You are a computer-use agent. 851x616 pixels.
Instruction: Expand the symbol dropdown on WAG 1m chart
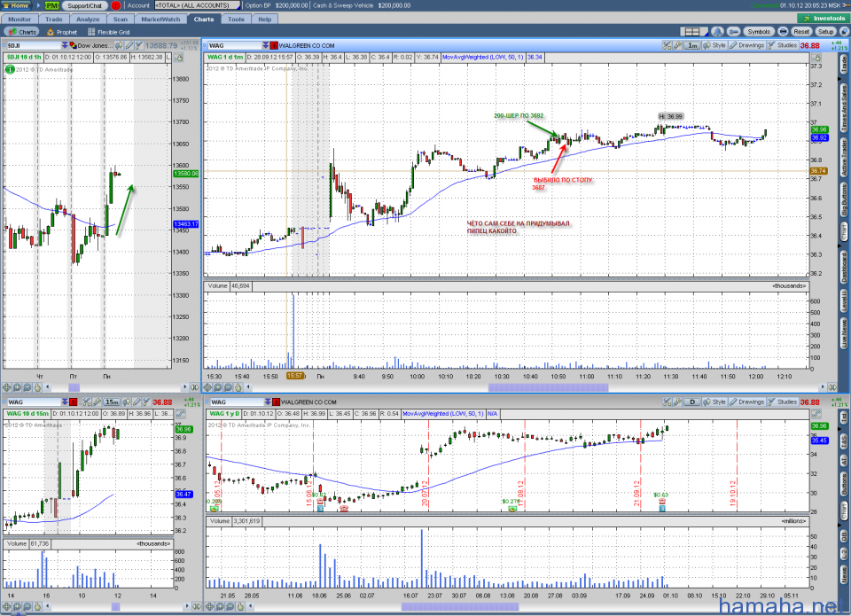pos(265,45)
